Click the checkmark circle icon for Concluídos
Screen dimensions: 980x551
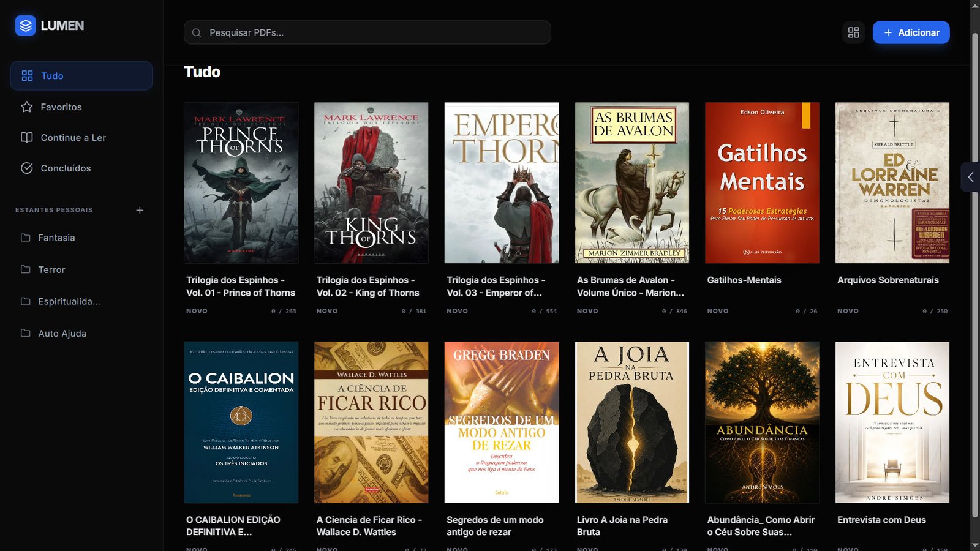27,168
